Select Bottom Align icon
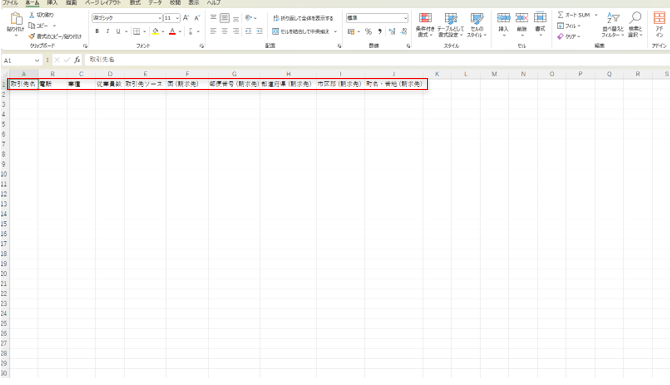670x385 pixels. [235, 18]
